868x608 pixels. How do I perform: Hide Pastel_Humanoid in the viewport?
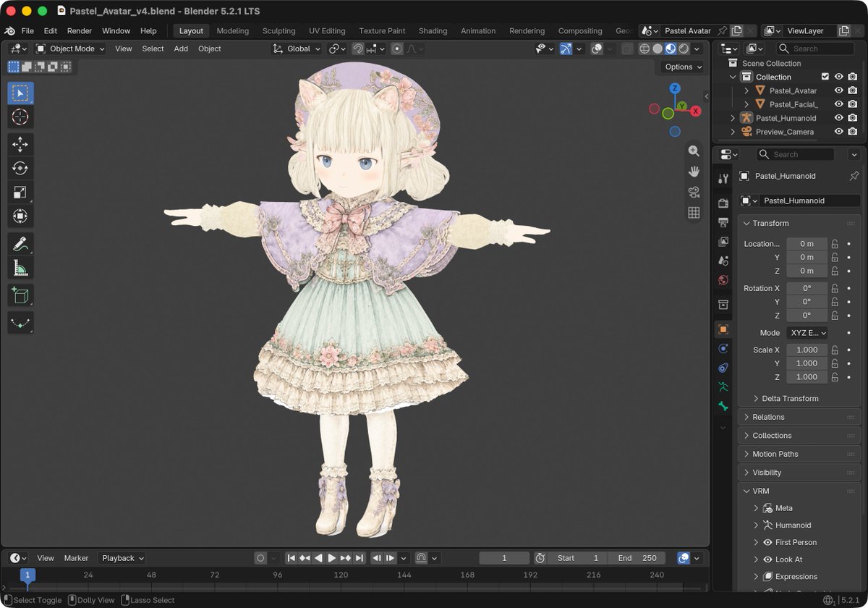point(839,118)
